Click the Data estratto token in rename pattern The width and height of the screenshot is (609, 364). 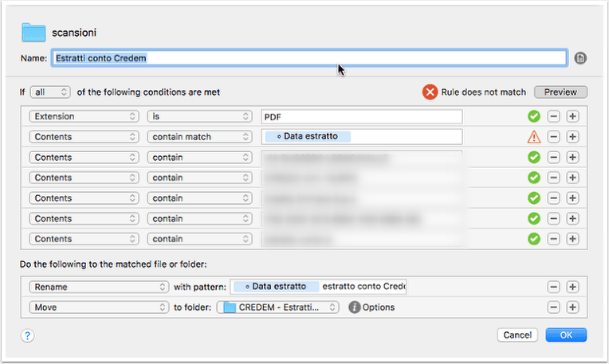click(276, 287)
